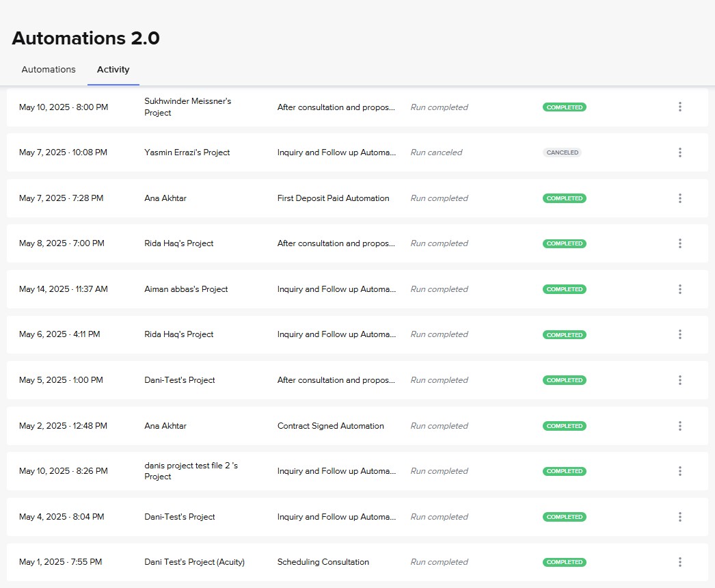This screenshot has width=715, height=588.
Task: Open more options for First Deposit Paid Automation
Action: click(679, 198)
